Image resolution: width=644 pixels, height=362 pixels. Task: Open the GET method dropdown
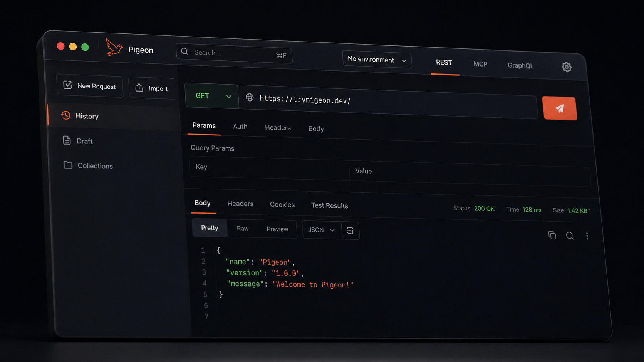coord(212,95)
